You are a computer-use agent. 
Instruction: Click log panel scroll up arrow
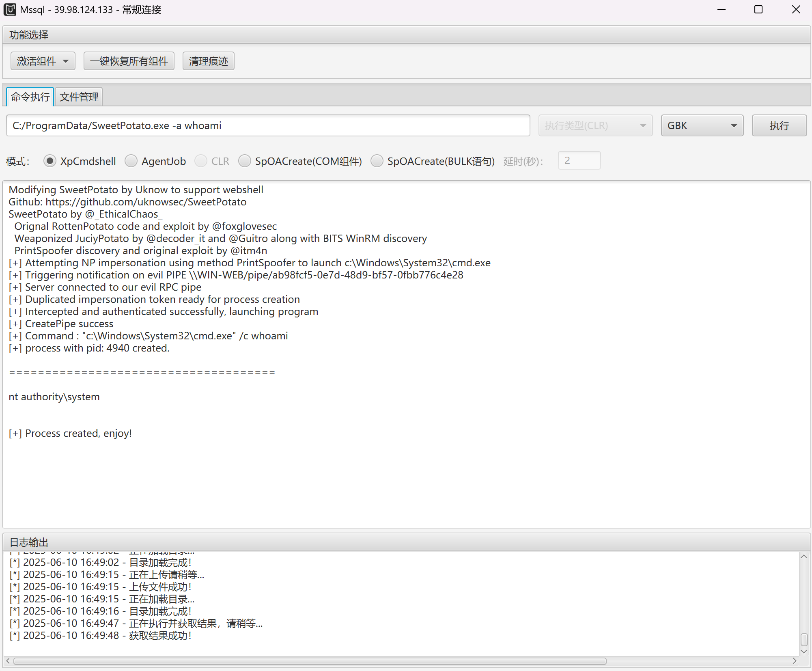(803, 557)
